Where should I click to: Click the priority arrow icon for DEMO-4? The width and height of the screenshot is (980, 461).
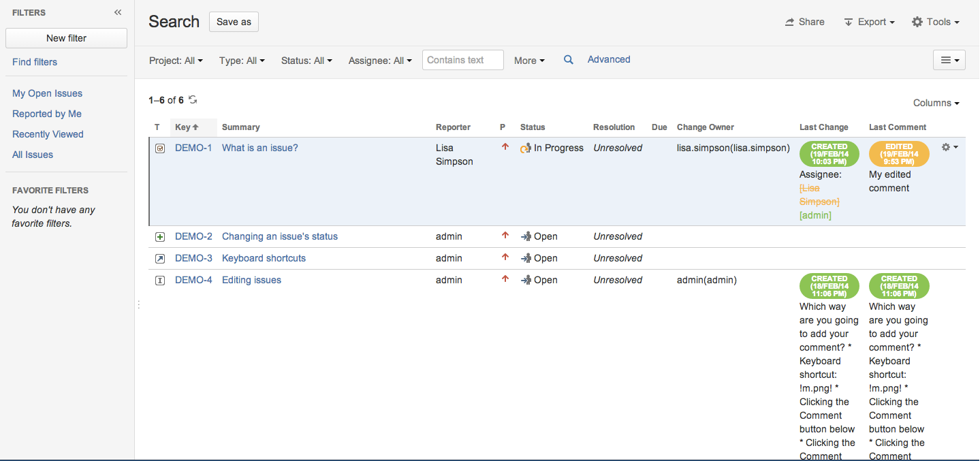505,279
